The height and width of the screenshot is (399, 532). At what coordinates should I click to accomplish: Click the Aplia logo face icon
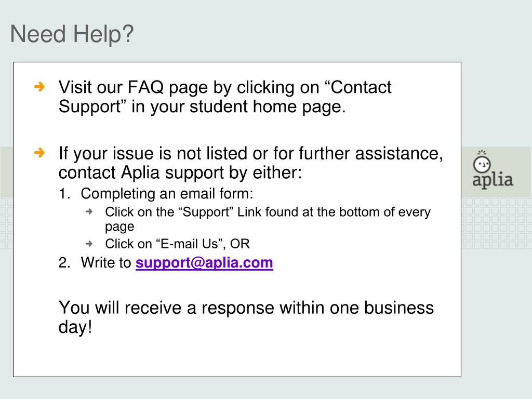tap(482, 163)
